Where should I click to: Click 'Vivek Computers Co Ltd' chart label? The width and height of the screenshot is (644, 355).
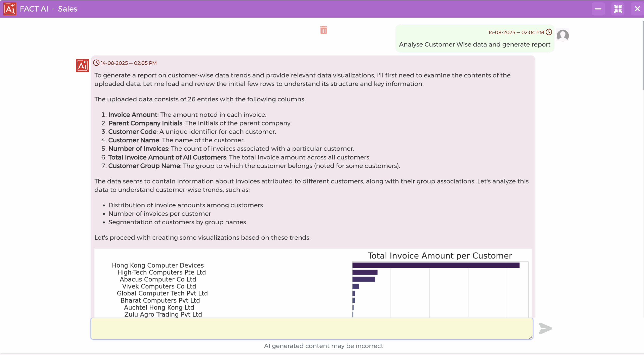coord(159,286)
